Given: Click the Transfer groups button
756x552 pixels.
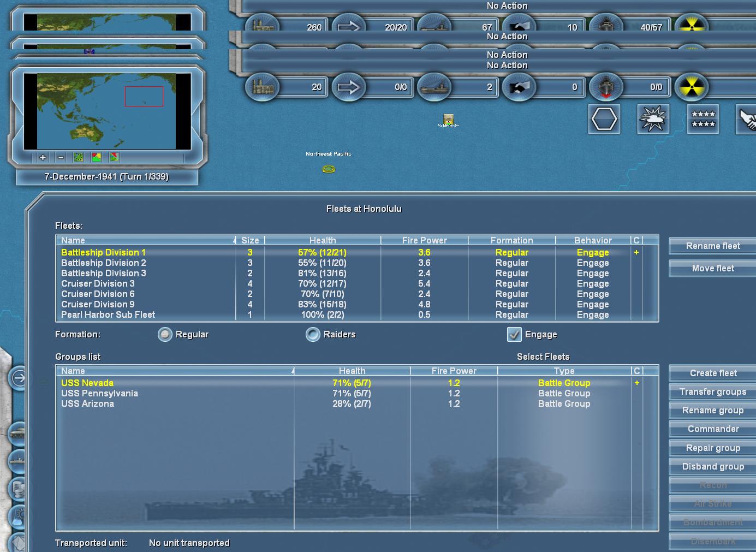Looking at the screenshot, I should pyautogui.click(x=713, y=392).
